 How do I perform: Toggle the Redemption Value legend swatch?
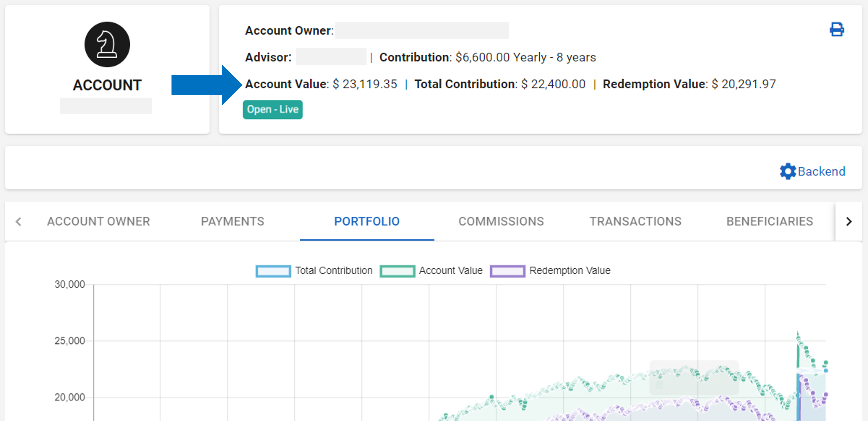click(x=508, y=271)
